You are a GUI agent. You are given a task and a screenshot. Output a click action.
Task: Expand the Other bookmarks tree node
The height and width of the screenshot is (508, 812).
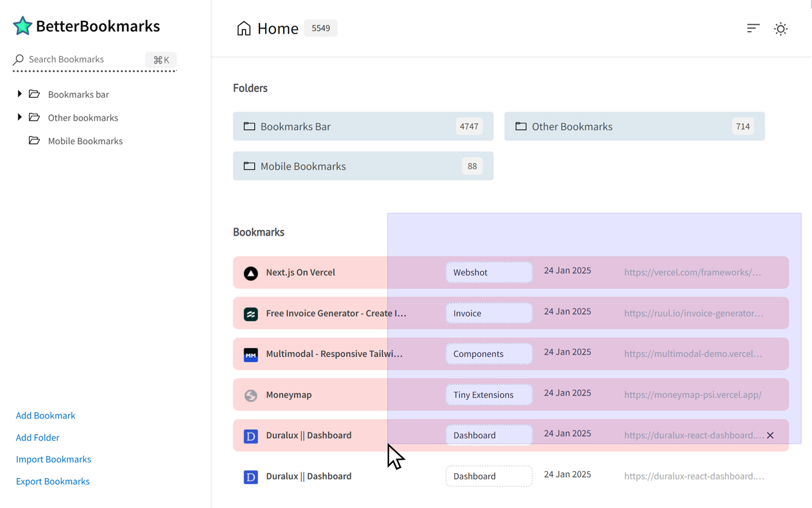(x=20, y=117)
